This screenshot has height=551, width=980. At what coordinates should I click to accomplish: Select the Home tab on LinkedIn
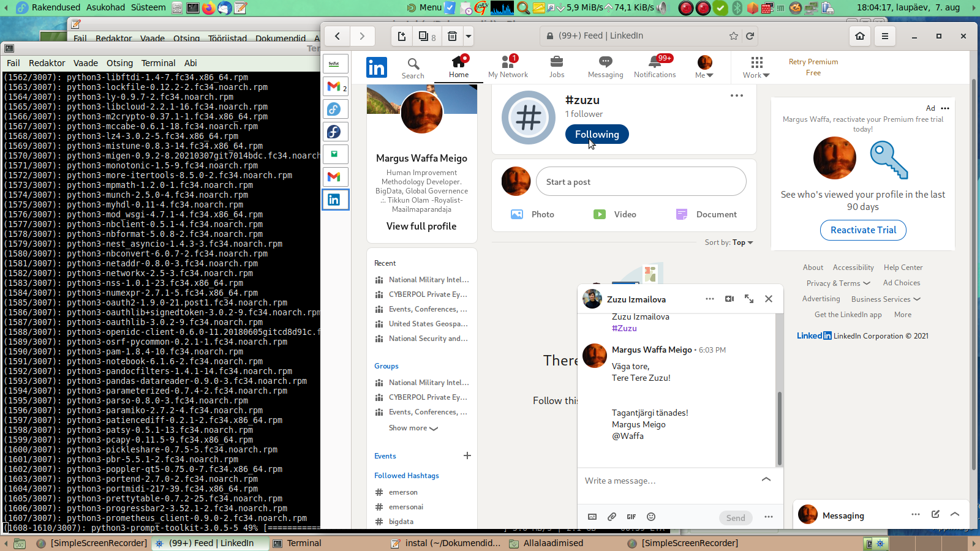[458, 66]
